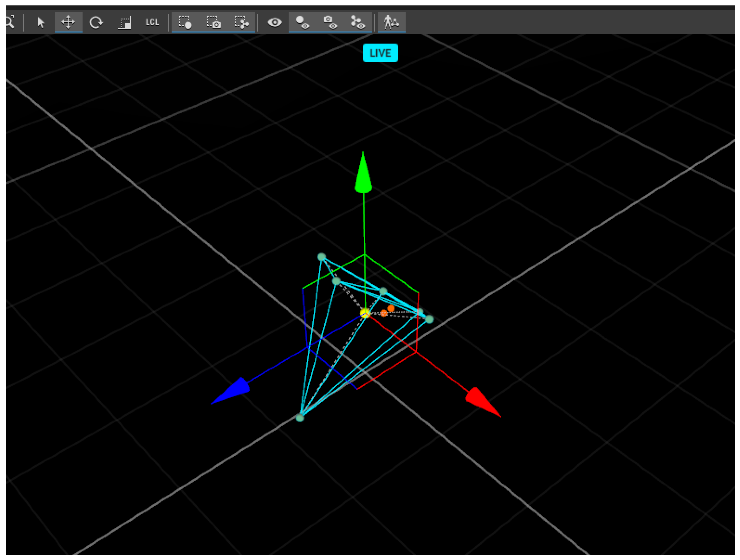This screenshot has height=560, width=740.
Task: Select the arrow pointer tool
Action: click(x=41, y=22)
